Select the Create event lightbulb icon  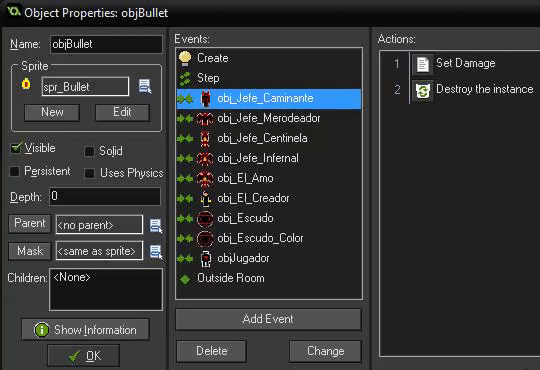tap(185, 58)
